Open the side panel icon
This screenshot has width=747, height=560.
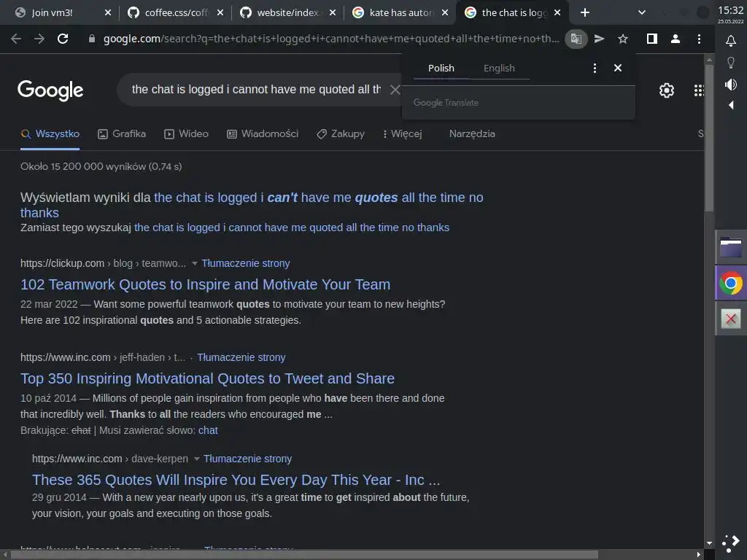coord(652,39)
